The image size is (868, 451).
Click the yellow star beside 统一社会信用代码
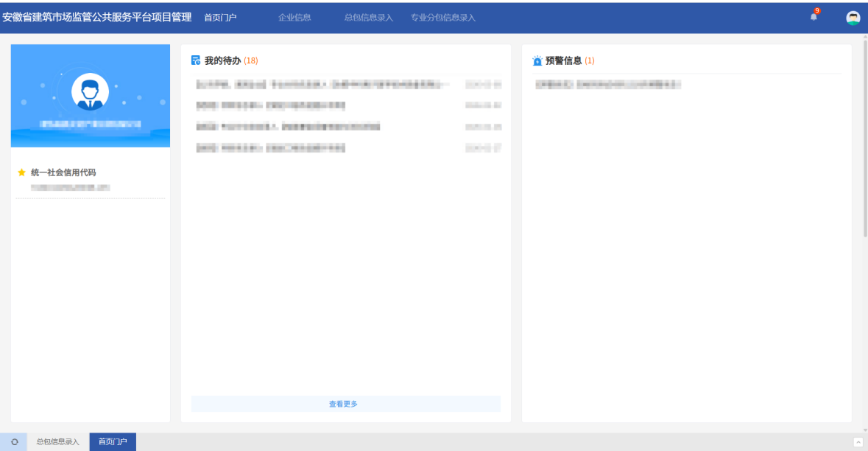pyautogui.click(x=21, y=172)
